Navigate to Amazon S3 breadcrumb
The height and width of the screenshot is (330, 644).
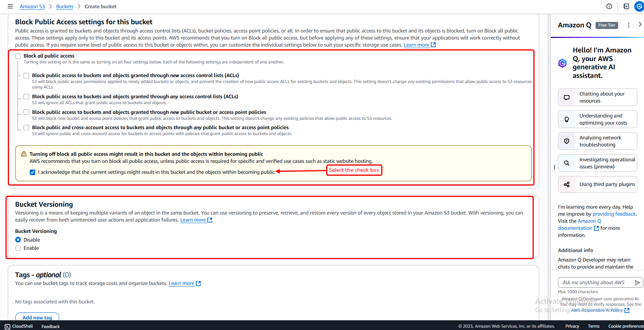(x=32, y=7)
